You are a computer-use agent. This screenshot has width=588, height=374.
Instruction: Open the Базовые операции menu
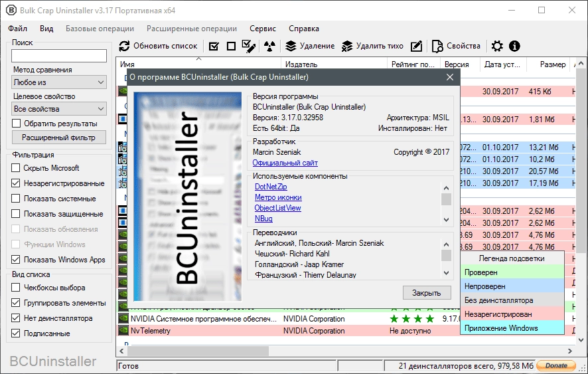click(100, 29)
